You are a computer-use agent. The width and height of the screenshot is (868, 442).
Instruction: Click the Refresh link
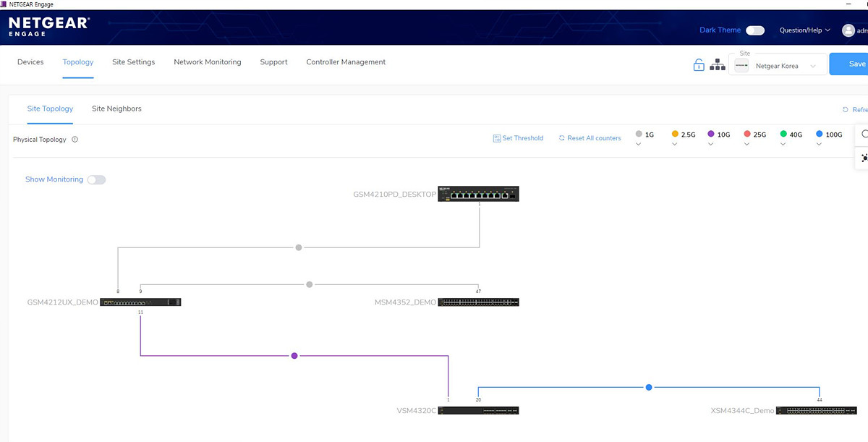tap(855, 110)
